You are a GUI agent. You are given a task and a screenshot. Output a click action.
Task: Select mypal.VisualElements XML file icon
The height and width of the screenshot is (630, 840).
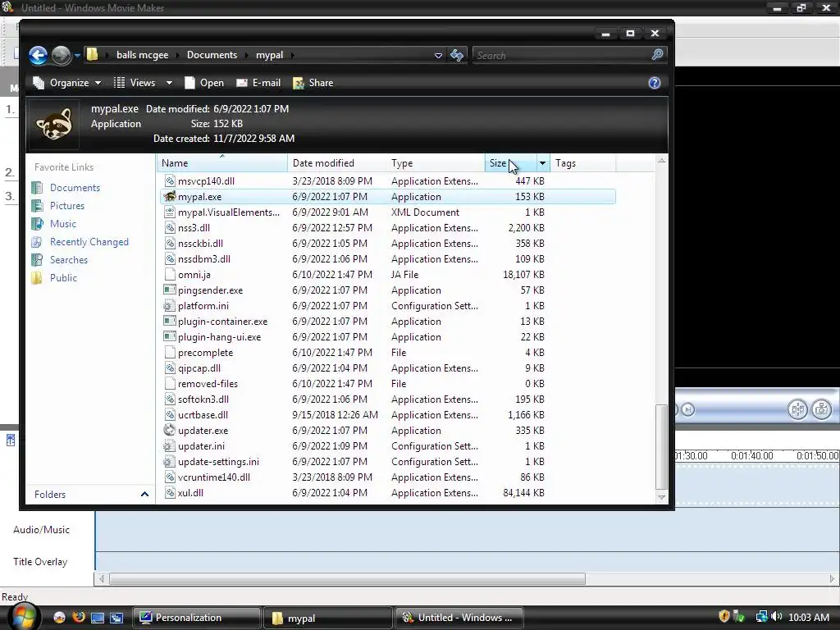point(170,212)
